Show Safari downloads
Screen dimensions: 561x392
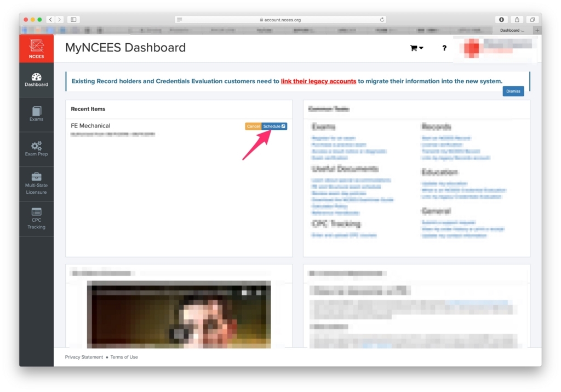coord(501,20)
